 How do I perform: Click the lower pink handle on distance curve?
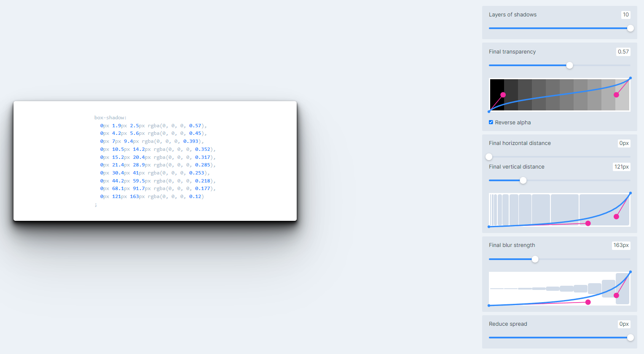pos(588,223)
